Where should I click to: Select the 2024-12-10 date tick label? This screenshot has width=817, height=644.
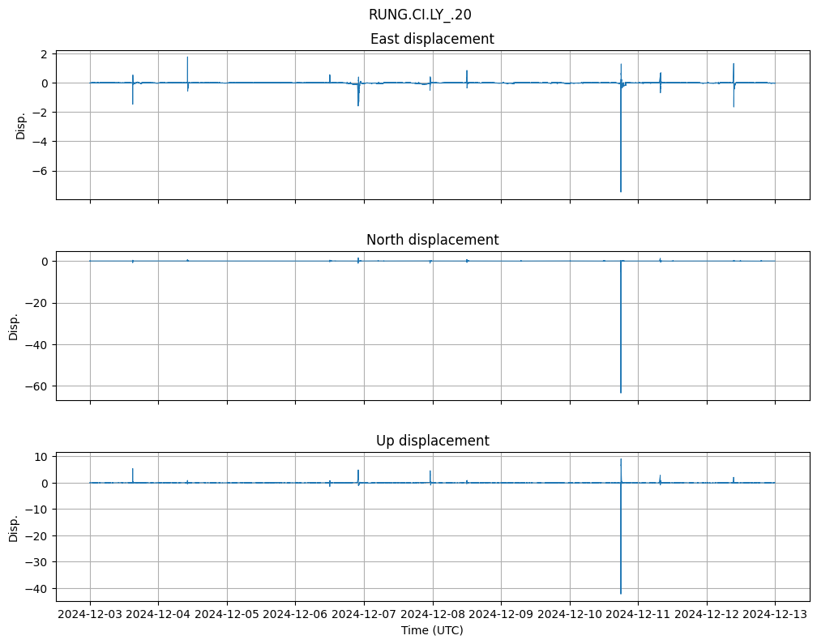pos(570,614)
